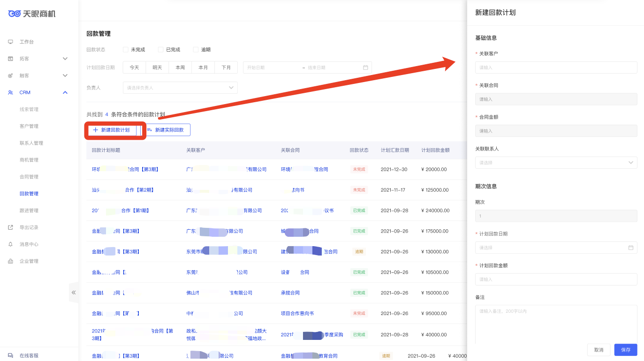Click the 导出记录 export icon
The width and height of the screenshot is (644, 361).
(10, 227)
